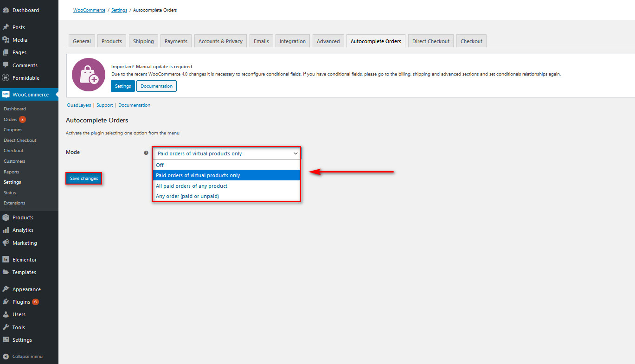Select Paid orders of virtual products only option

[227, 175]
